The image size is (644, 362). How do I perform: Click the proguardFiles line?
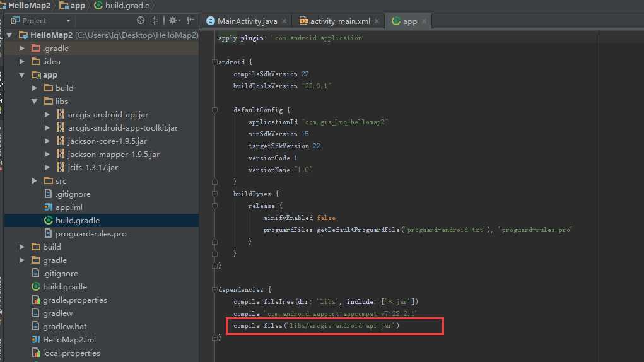point(418,230)
